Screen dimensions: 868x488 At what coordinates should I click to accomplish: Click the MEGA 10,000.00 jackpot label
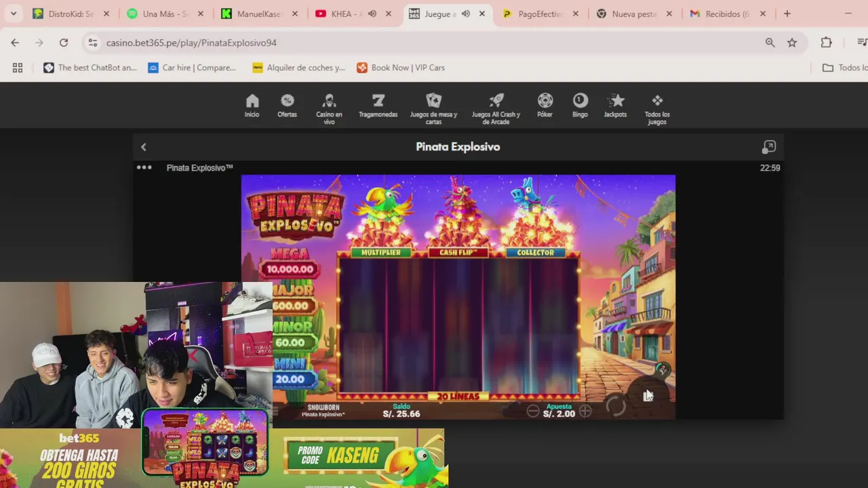tap(290, 262)
